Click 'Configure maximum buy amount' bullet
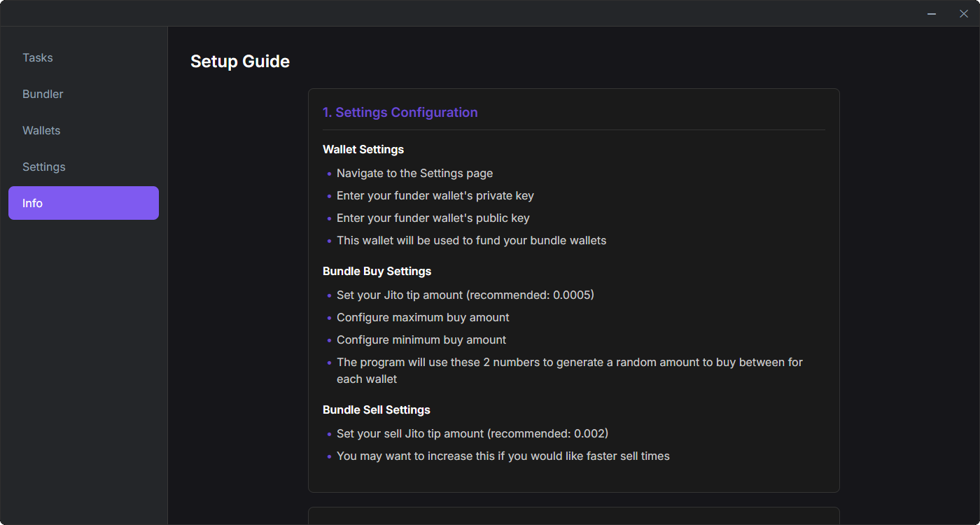This screenshot has height=525, width=980. pos(423,317)
